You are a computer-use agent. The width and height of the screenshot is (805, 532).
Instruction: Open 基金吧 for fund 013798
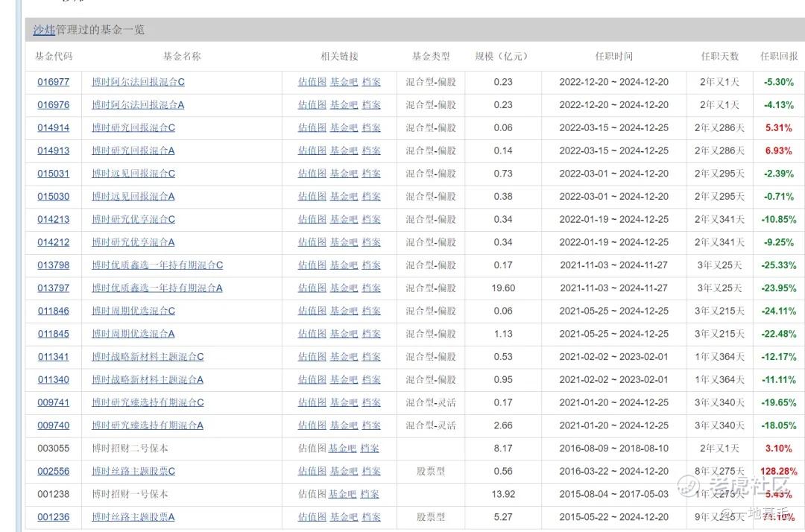(344, 265)
